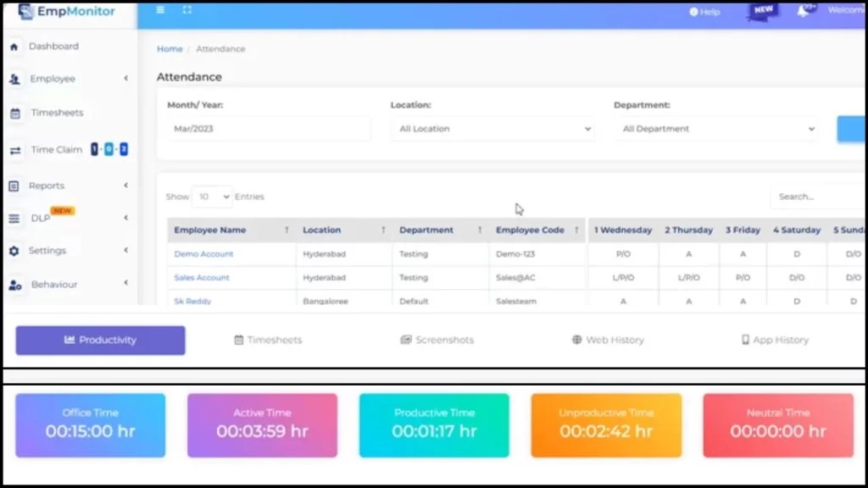Click the 3 Friday column header
868x488 pixels.
click(743, 230)
